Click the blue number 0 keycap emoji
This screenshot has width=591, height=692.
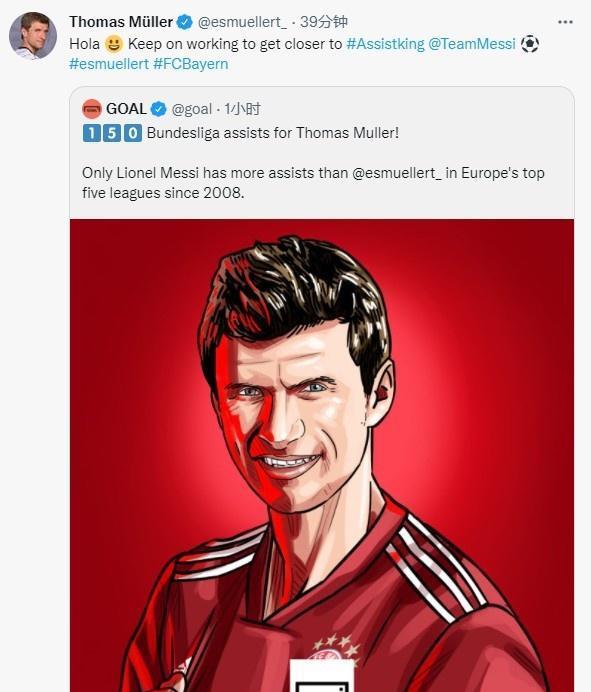coord(133,133)
